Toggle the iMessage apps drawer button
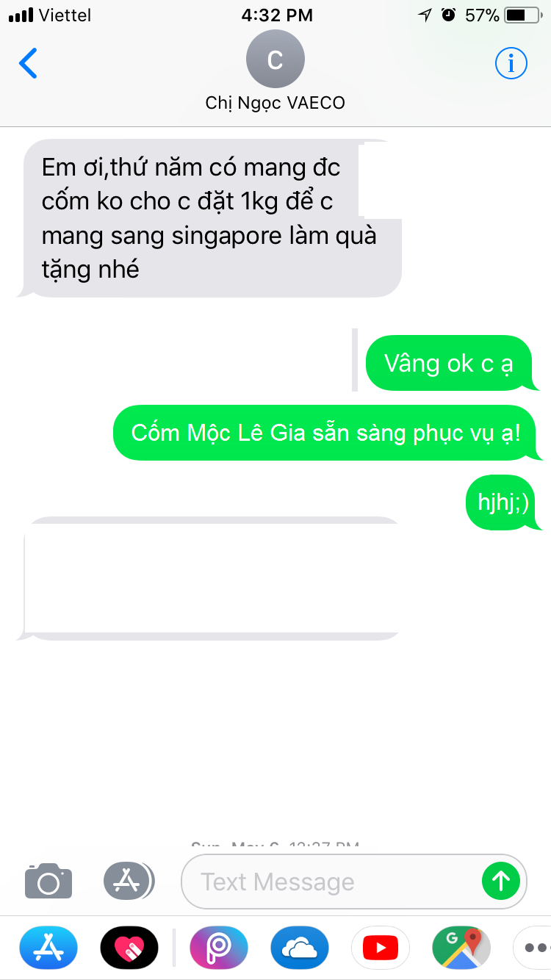Image resolution: width=551 pixels, height=980 pixels. (x=129, y=880)
